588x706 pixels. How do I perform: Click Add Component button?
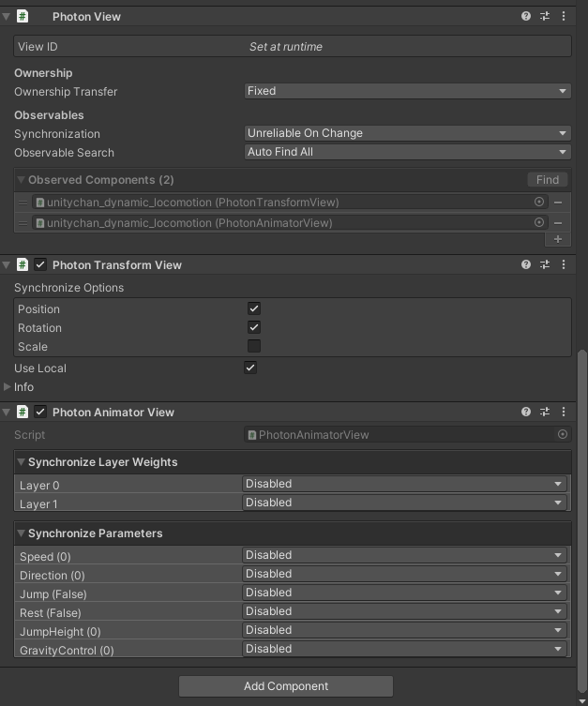(286, 686)
